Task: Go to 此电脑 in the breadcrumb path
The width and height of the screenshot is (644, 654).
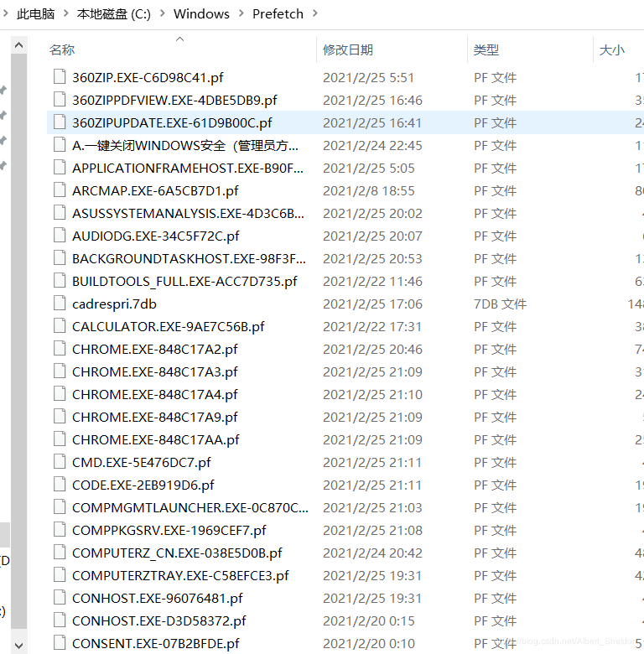Action: [36, 14]
